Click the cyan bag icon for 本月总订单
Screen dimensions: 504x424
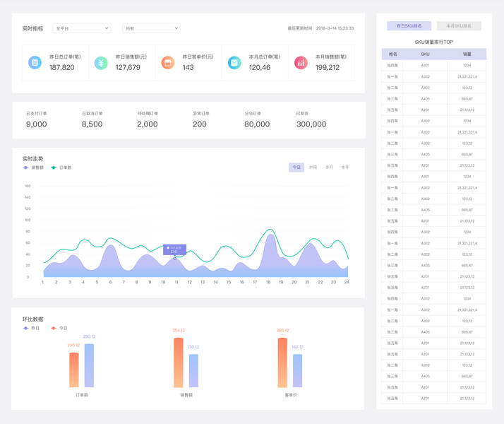[234, 63]
